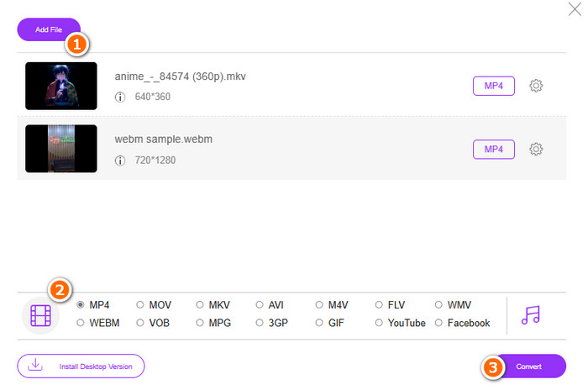Select YouTube output preset
The height and width of the screenshot is (390, 588).
[x=379, y=323]
